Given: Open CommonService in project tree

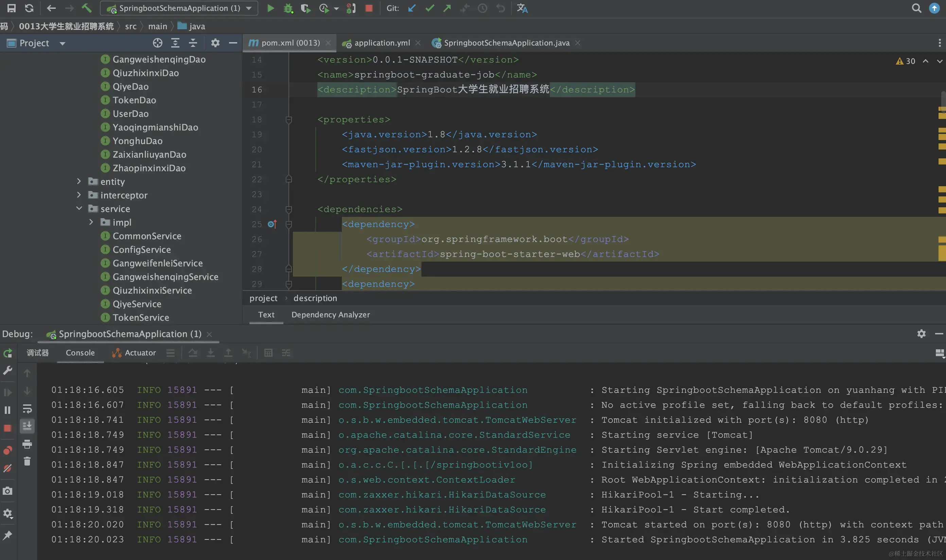Looking at the screenshot, I should pos(147,236).
